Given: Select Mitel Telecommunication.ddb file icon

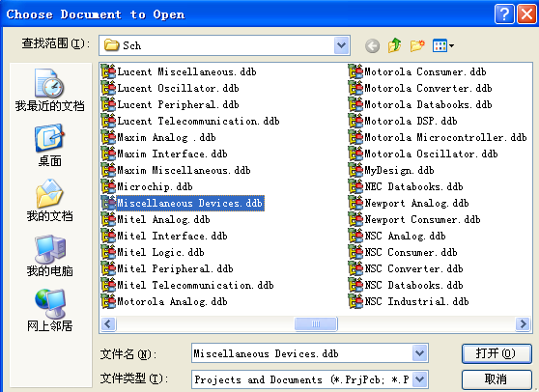Looking at the screenshot, I should [108, 285].
